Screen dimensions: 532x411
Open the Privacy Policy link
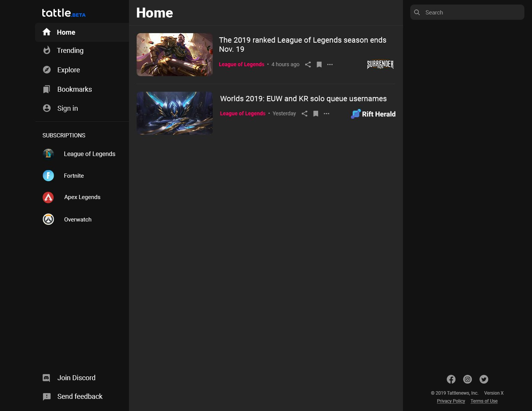[451, 401]
